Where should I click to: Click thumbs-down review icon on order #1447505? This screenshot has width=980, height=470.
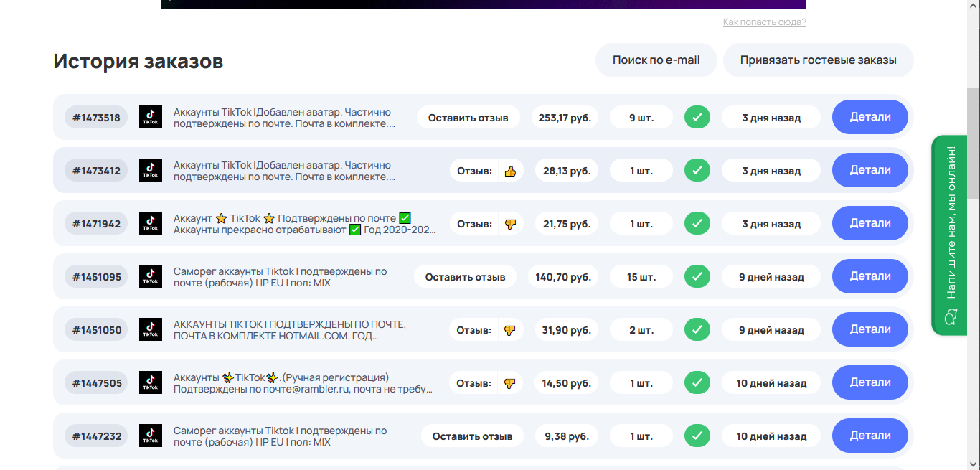510,383
